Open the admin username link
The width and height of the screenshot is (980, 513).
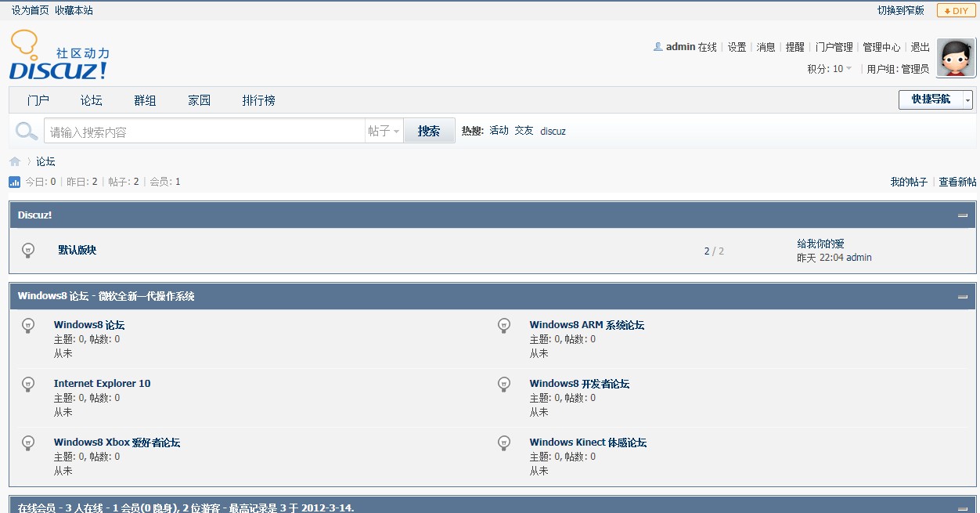click(681, 47)
